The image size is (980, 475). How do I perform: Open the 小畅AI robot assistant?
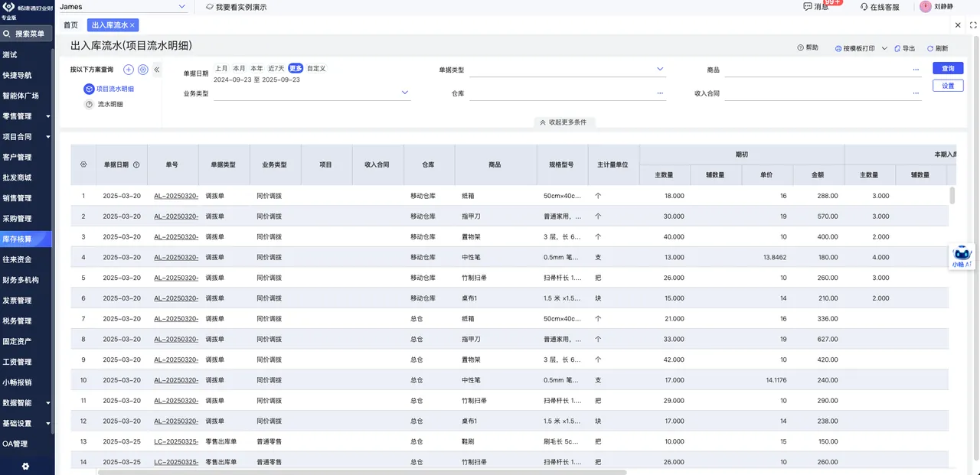pyautogui.click(x=962, y=255)
